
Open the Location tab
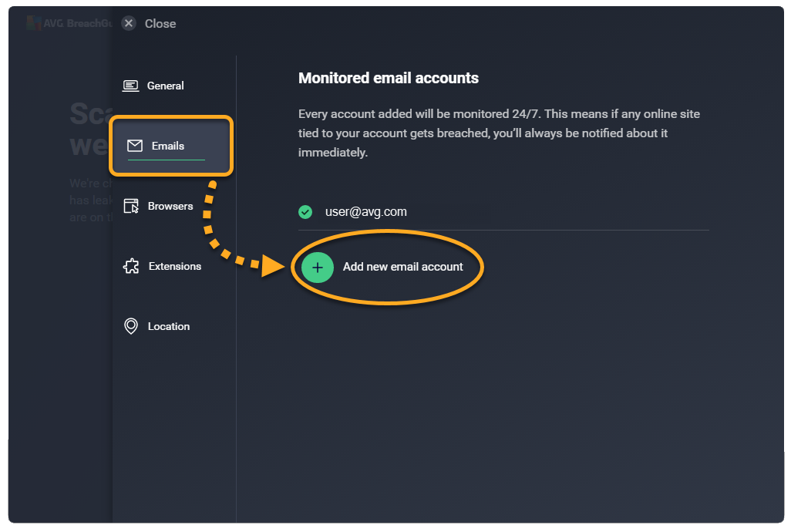point(168,326)
